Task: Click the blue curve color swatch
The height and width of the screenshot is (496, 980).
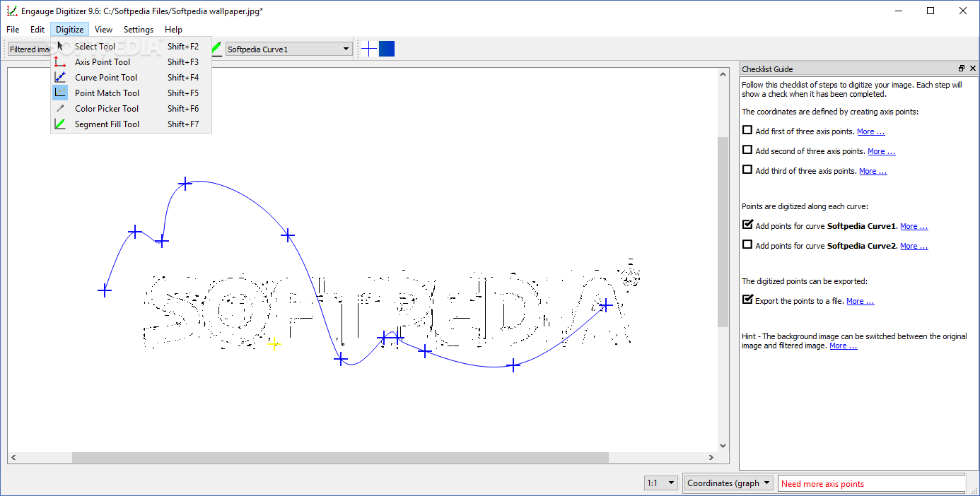Action: pos(387,49)
